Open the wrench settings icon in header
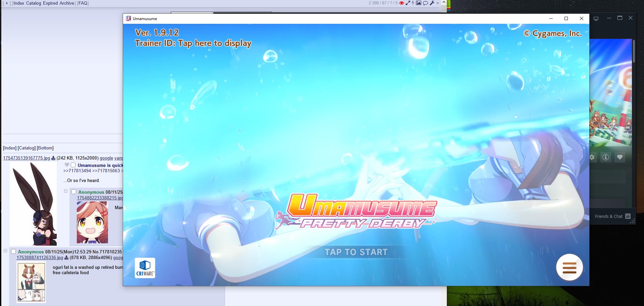The image size is (644, 306). pyautogui.click(x=432, y=3)
